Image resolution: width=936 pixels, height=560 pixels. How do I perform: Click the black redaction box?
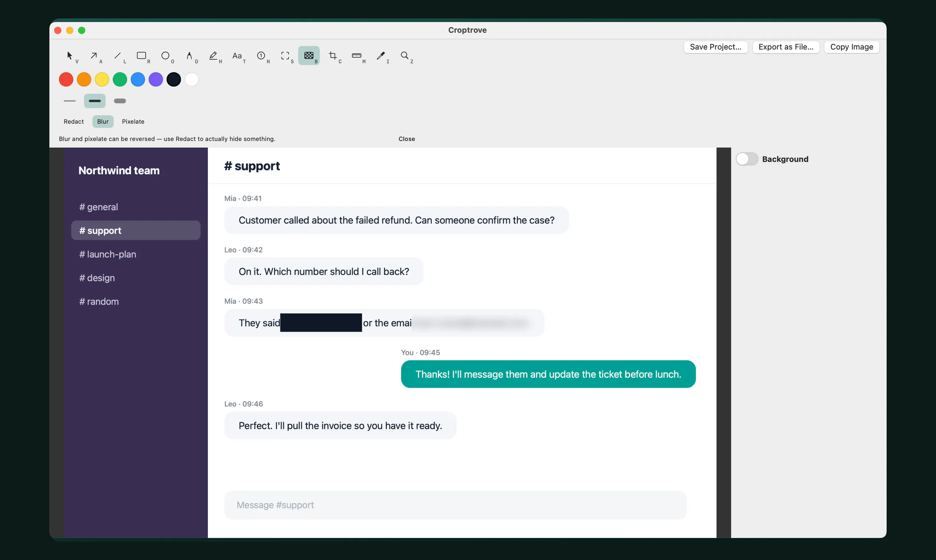coord(321,323)
